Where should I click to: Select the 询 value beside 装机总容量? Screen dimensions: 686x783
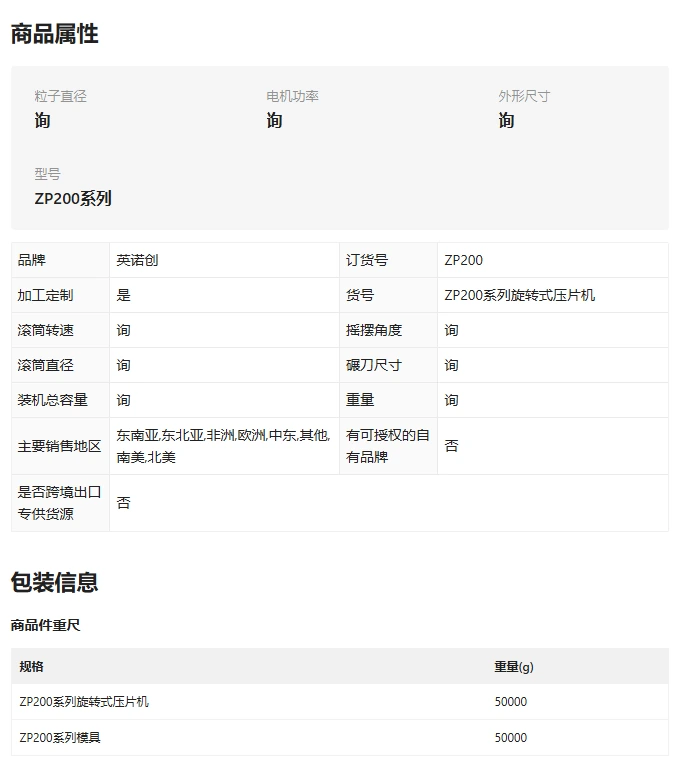click(123, 400)
